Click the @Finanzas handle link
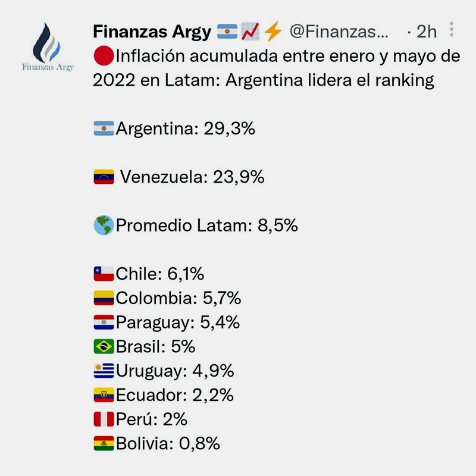 339,31
